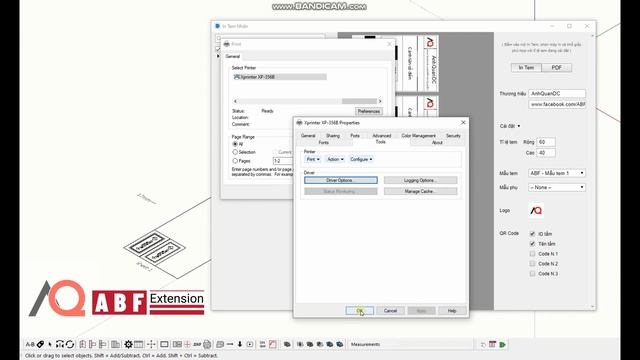The image size is (640, 360).
Task: Confirm with OK in Properties dialog
Action: coord(359,311)
